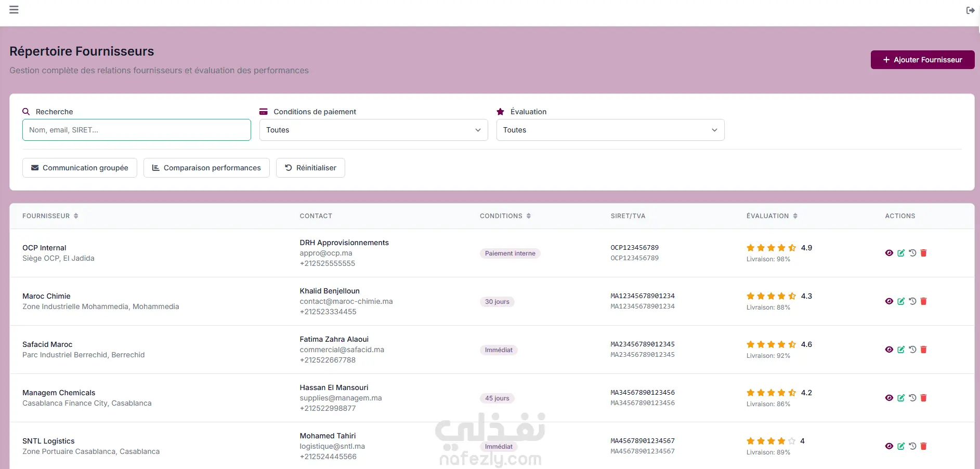View details of Maroc Chimie supplier

pyautogui.click(x=889, y=301)
